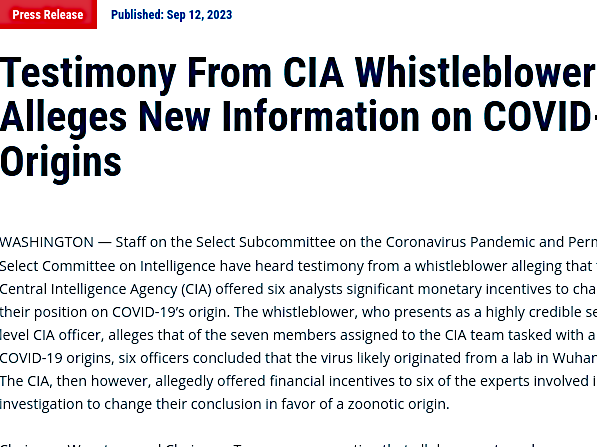Viewport: 597px width, 447px height.
Task: Click "CIA Whistleblower" in the headline
Action: pos(439,72)
